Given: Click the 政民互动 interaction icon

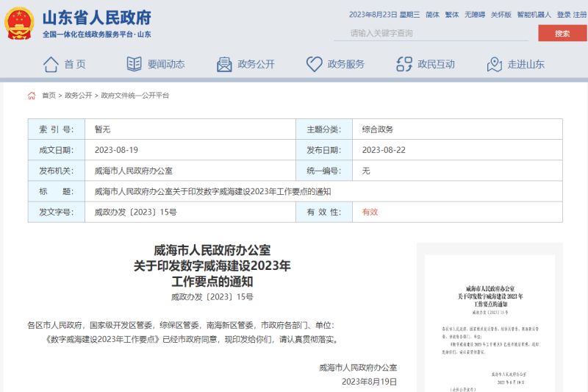Looking at the screenshot, I should point(404,64).
